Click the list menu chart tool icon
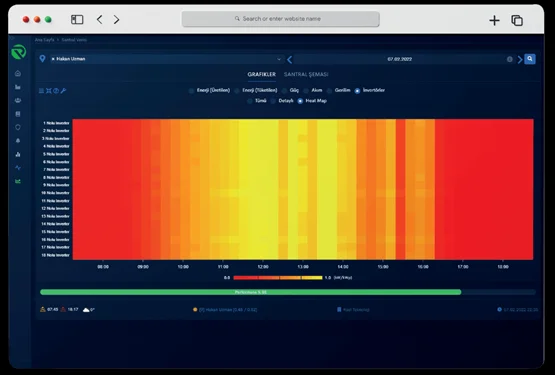This screenshot has width=555, height=375. coord(41,91)
